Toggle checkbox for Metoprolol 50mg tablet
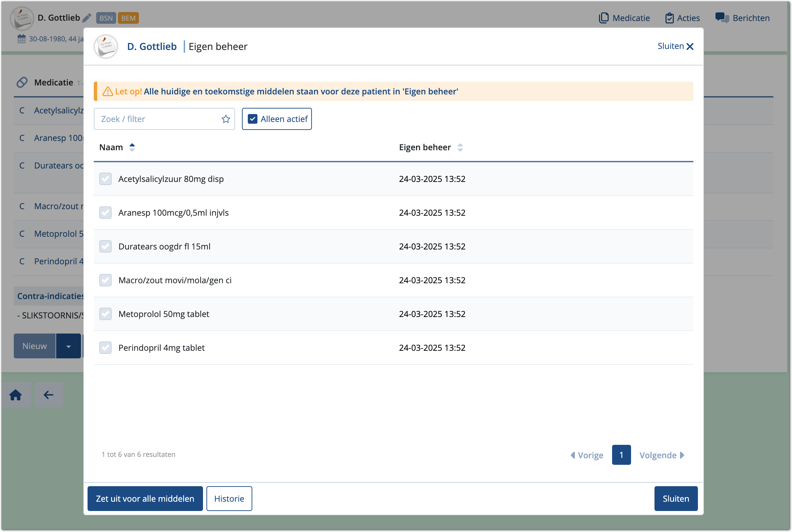This screenshot has height=532, width=792. pos(105,314)
